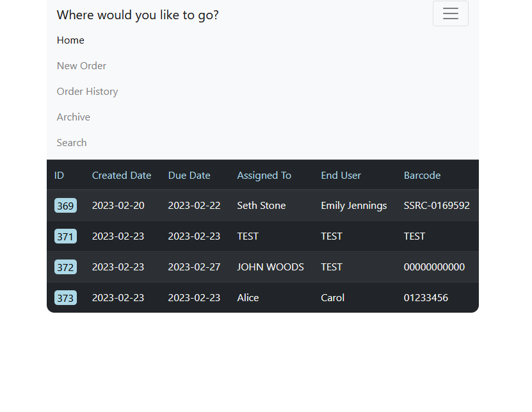Open the navbar hamburger menu

451,13
